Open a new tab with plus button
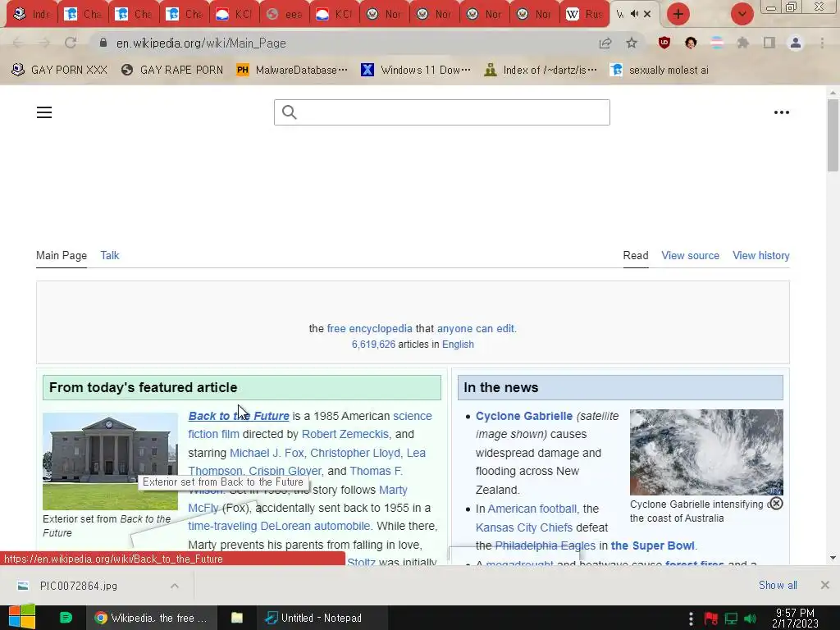Screen dimensions: 840x630 678,14
